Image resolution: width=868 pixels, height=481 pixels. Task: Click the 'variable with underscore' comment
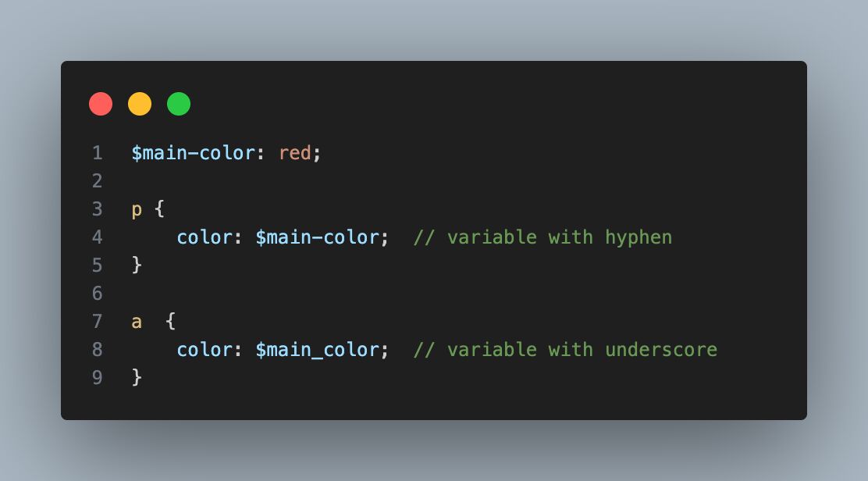tap(565, 350)
